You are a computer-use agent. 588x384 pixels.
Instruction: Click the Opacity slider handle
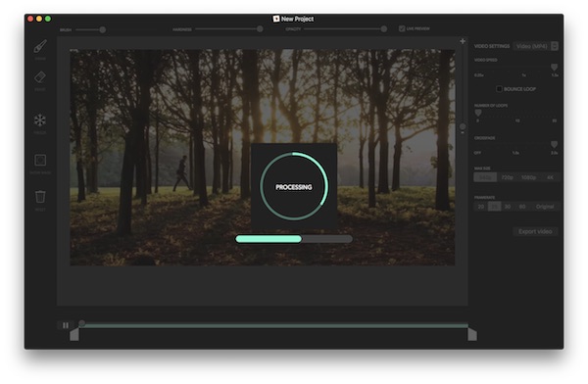(x=383, y=28)
